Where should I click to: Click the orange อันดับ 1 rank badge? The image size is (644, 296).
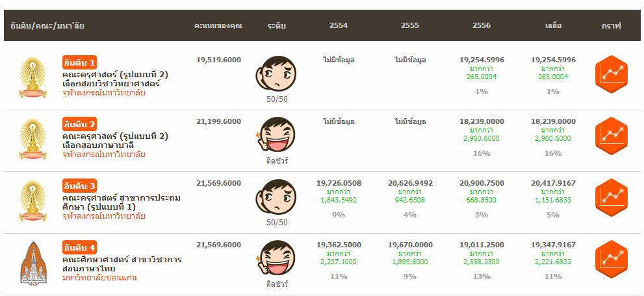click(x=79, y=63)
